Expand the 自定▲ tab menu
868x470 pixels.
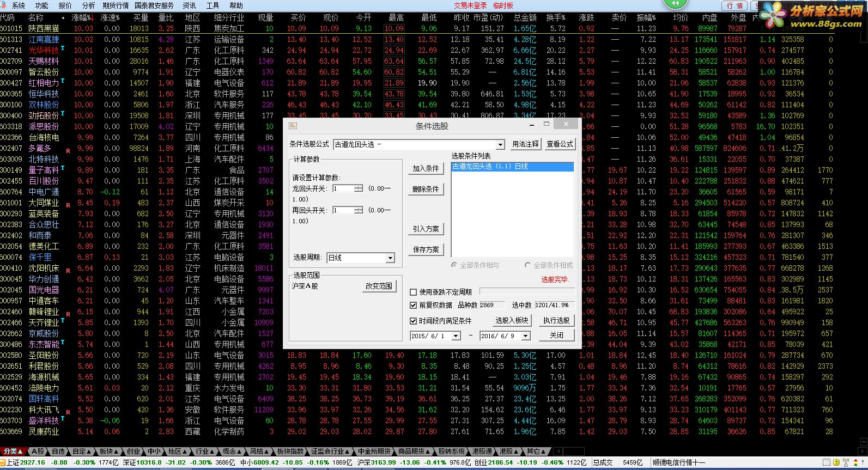(x=81, y=451)
